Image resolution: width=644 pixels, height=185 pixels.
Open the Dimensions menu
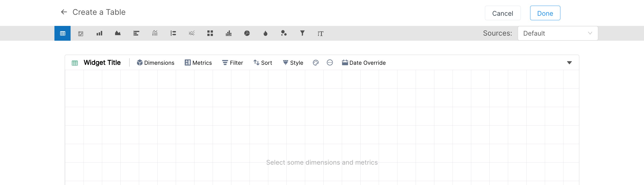click(x=155, y=63)
